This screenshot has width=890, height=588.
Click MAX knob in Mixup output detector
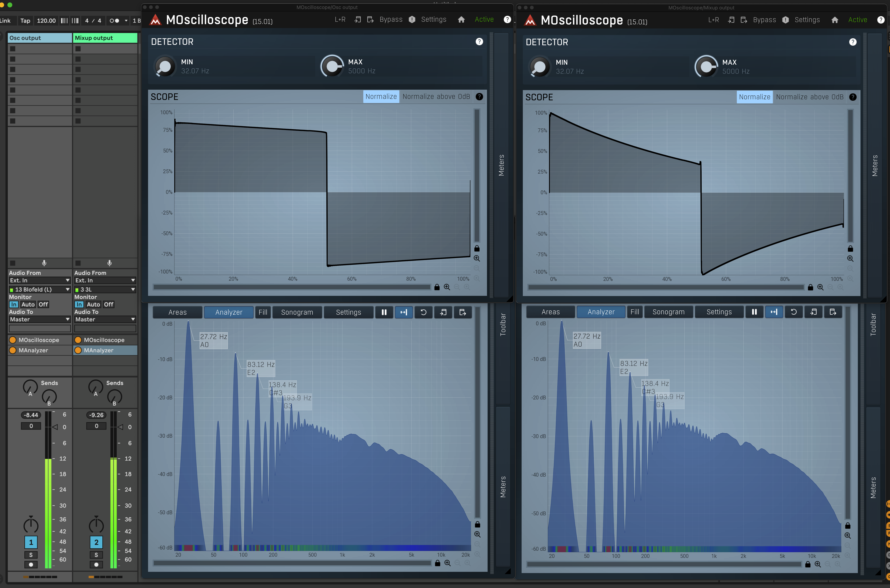tap(706, 67)
